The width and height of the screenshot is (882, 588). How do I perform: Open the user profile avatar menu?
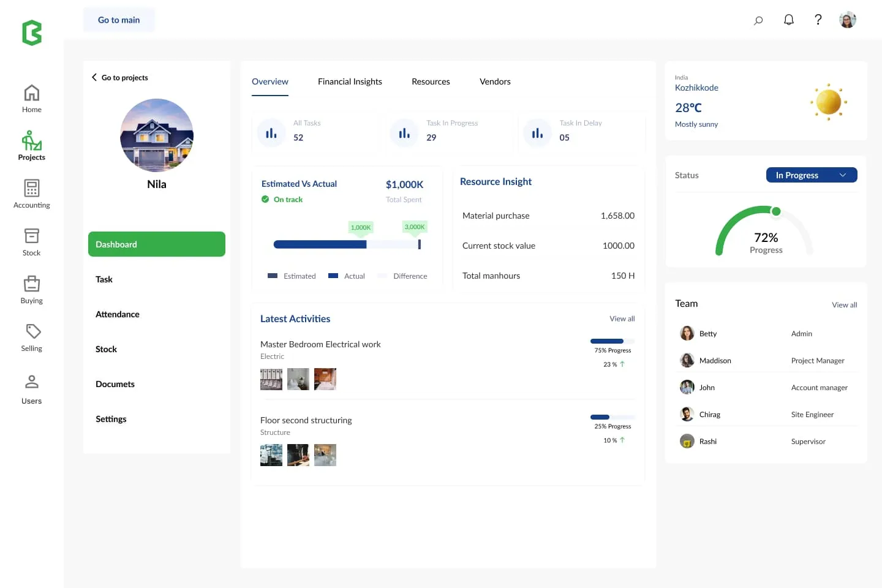click(847, 20)
